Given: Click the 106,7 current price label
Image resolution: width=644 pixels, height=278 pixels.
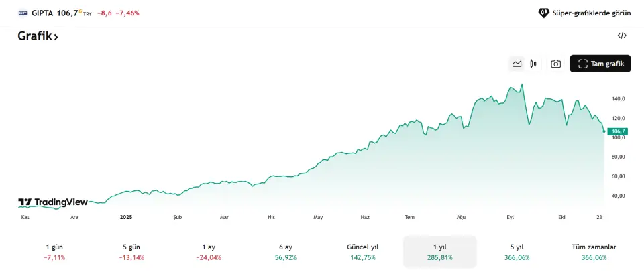Looking at the screenshot, I should [x=618, y=131].
